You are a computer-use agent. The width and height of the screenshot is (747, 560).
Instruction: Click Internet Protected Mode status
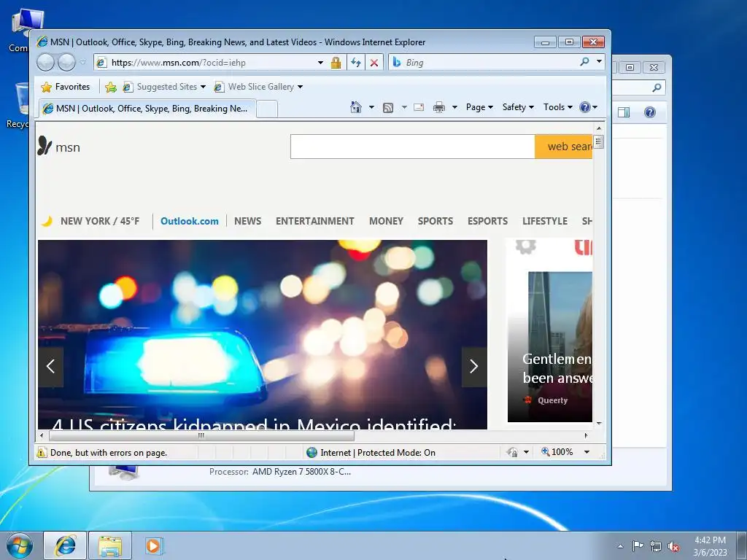tap(371, 452)
